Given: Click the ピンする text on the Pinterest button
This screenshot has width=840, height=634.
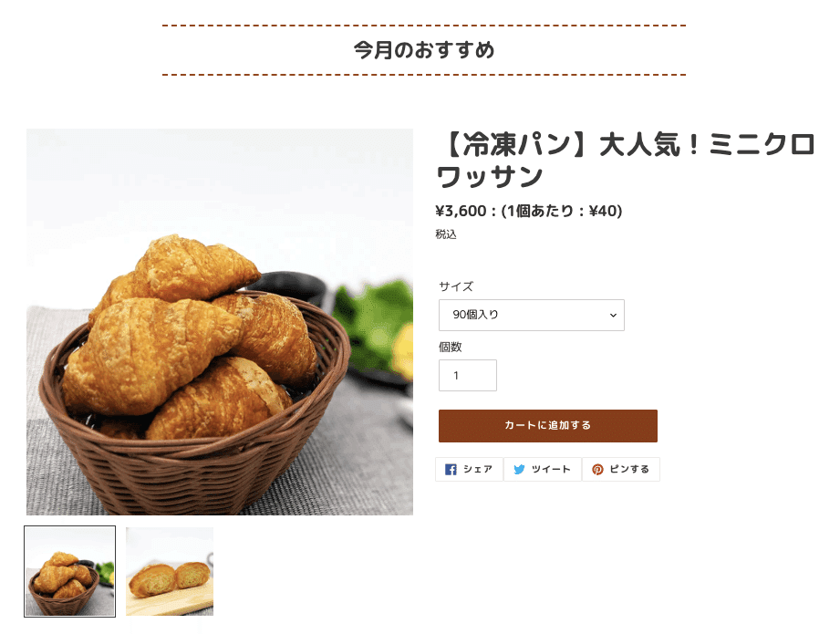Looking at the screenshot, I should (x=629, y=470).
